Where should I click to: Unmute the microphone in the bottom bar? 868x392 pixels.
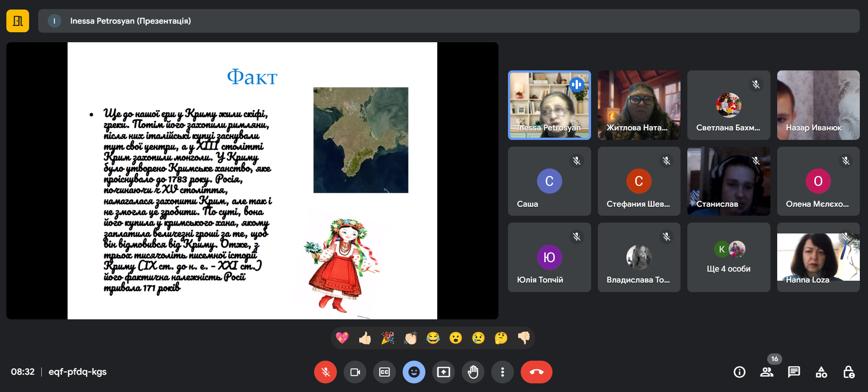pos(325,372)
